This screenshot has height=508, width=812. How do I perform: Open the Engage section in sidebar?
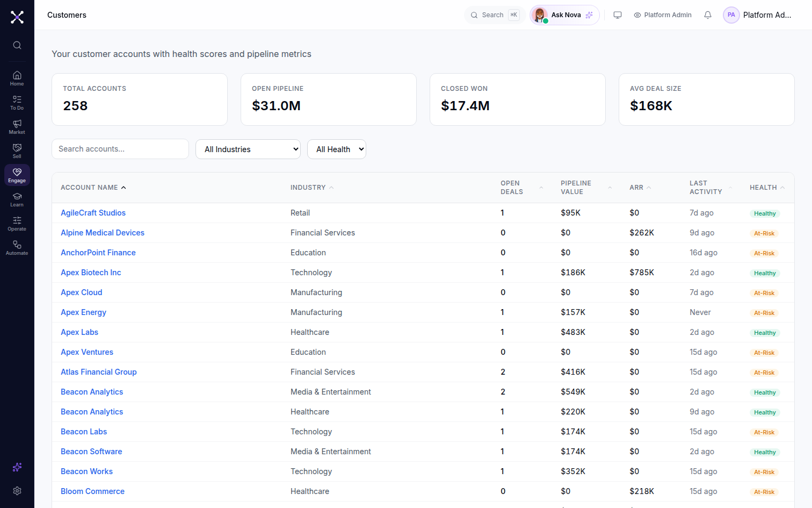pos(17,175)
